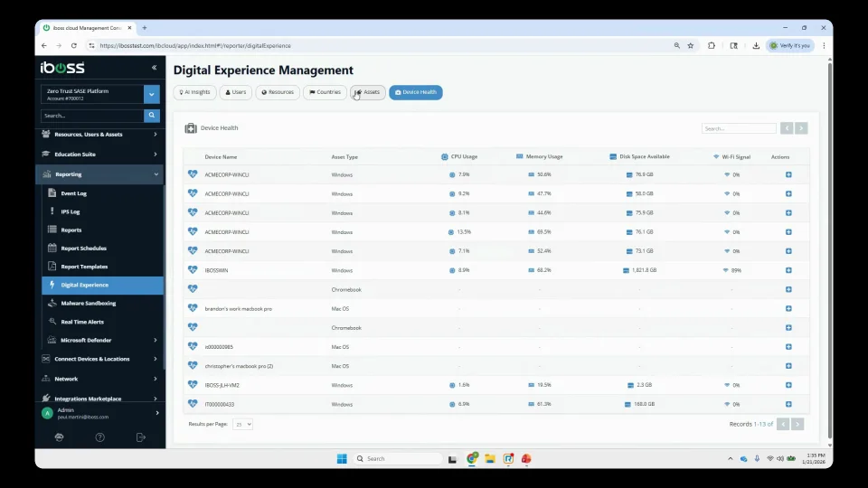Viewport: 868px width, 488px height.
Task: Expand Connect Devices & Locations
Action: tap(99, 359)
